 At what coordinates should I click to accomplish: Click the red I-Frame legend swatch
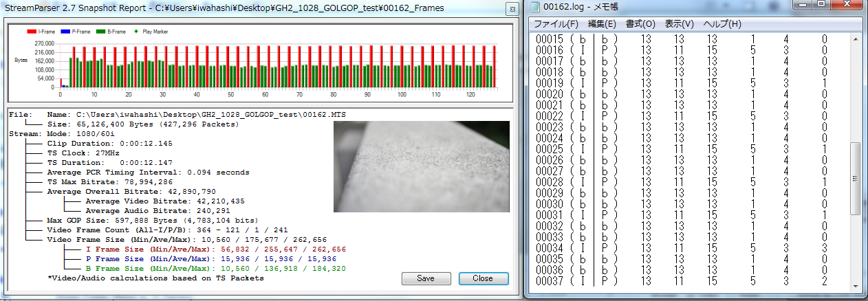coord(32,32)
